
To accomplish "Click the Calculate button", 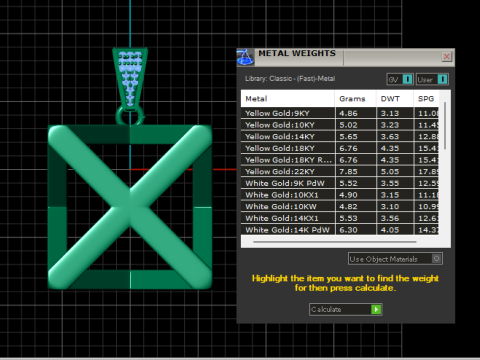I will (x=345, y=309).
